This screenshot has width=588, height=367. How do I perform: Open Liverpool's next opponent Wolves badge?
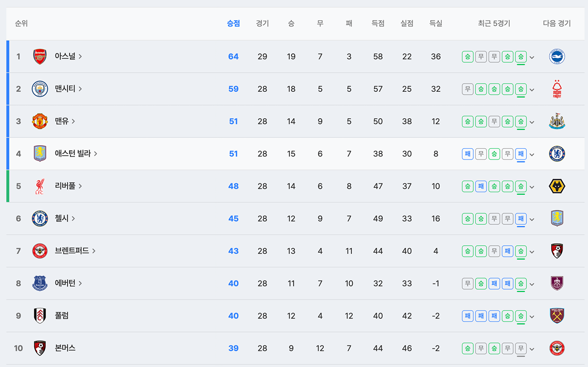pos(557,186)
